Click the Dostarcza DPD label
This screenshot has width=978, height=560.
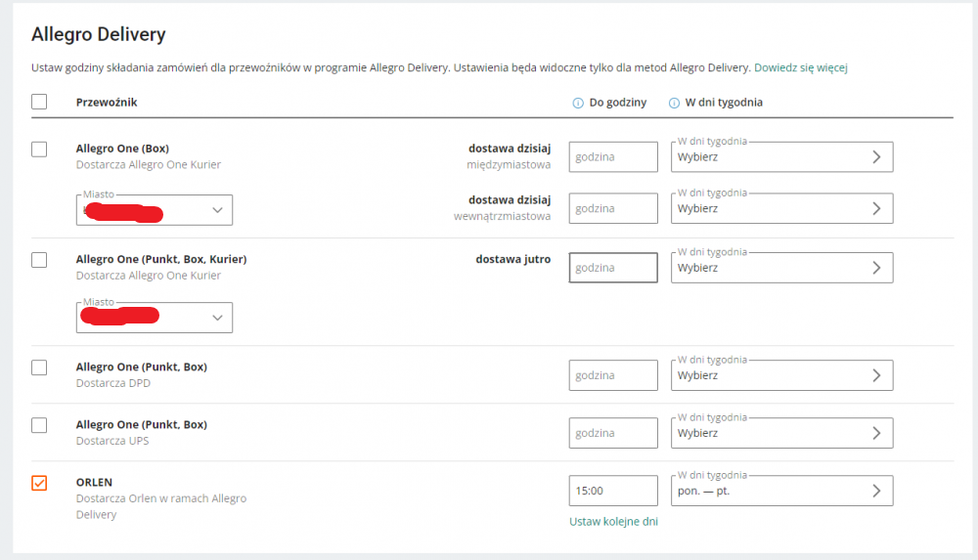(112, 383)
